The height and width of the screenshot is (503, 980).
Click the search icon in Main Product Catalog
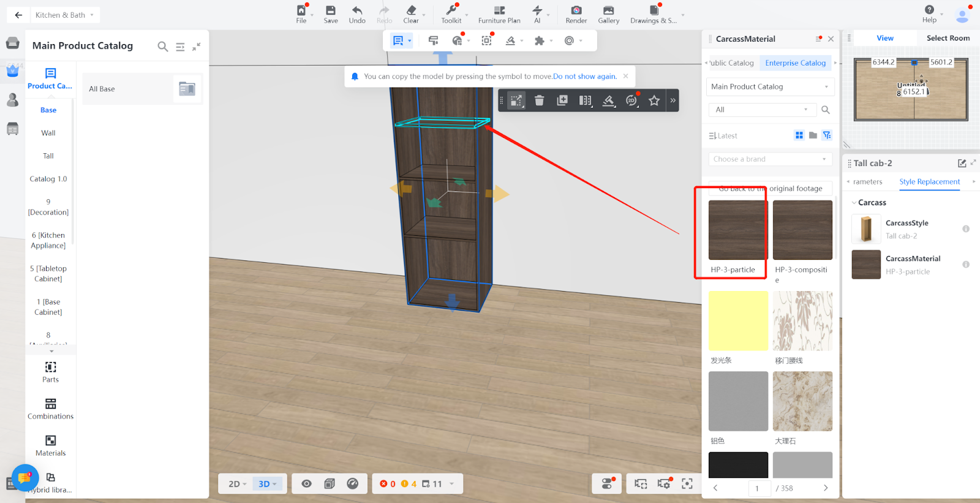[163, 47]
